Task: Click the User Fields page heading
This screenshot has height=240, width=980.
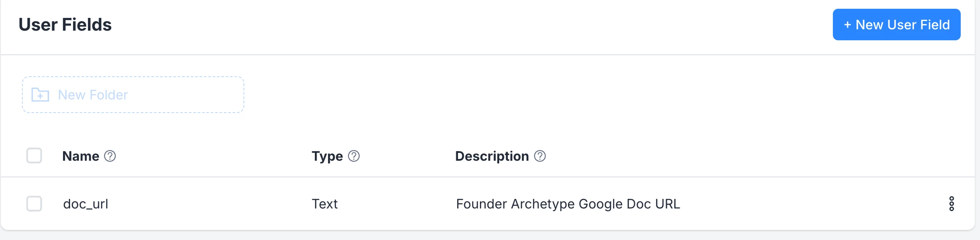Action: pos(65,25)
